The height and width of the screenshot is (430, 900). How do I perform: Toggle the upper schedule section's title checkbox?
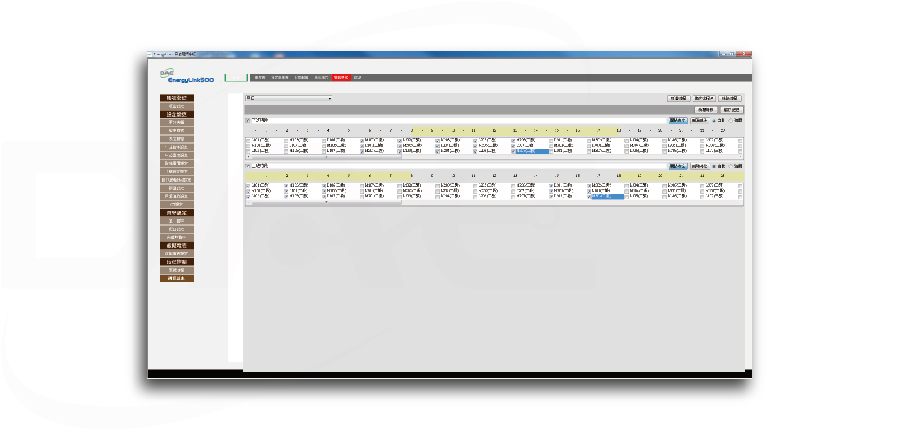248,121
